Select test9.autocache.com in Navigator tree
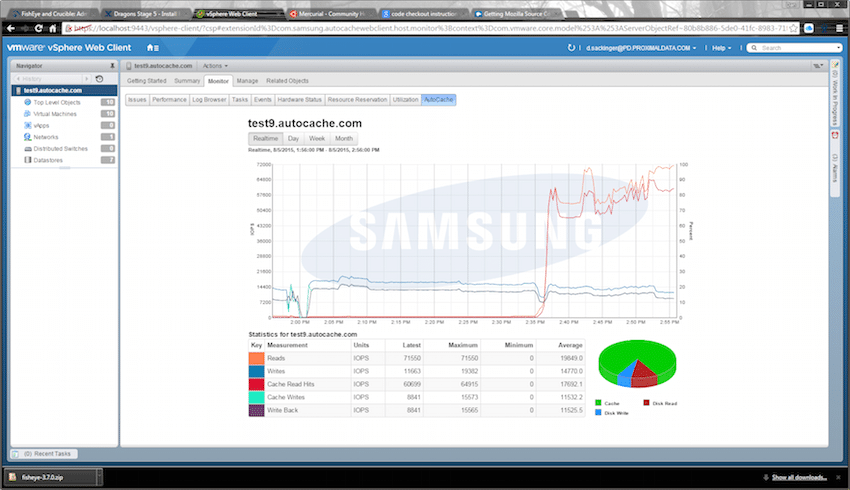850x490 pixels. coord(64,91)
